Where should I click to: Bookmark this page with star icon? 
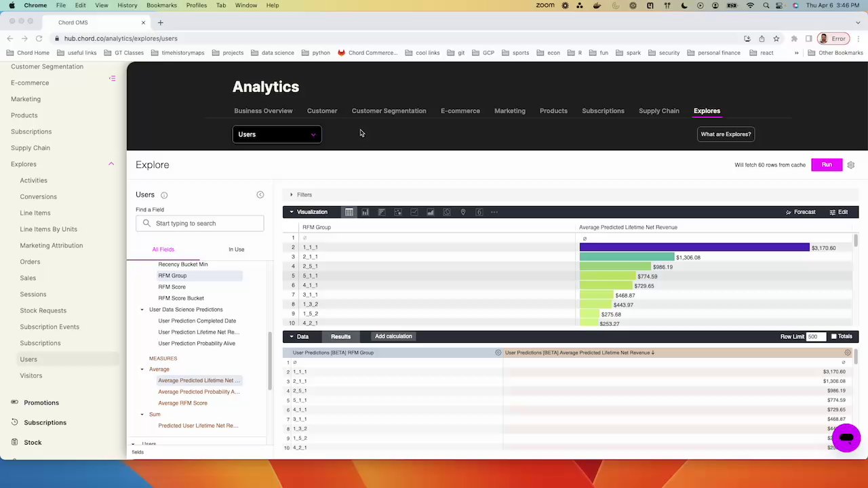click(x=776, y=39)
